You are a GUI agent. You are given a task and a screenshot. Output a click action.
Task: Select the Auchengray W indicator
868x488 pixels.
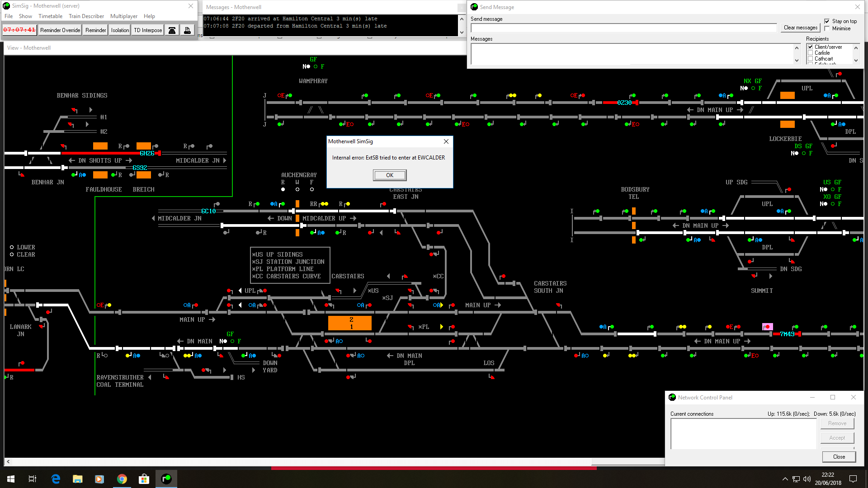tap(297, 189)
